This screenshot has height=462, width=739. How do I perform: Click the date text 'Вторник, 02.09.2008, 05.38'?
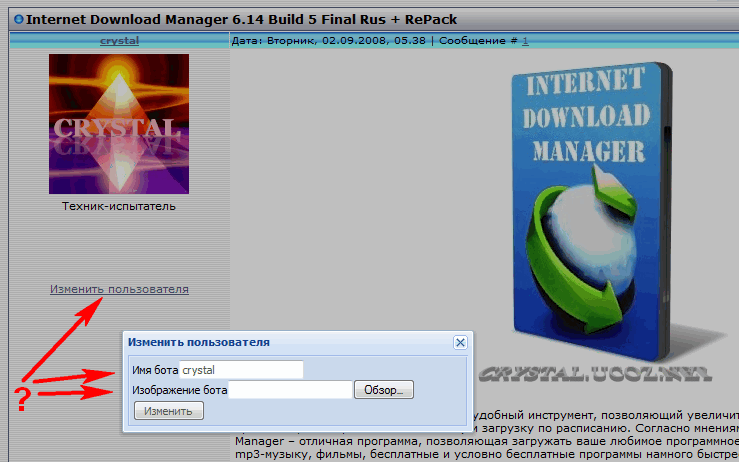346,41
